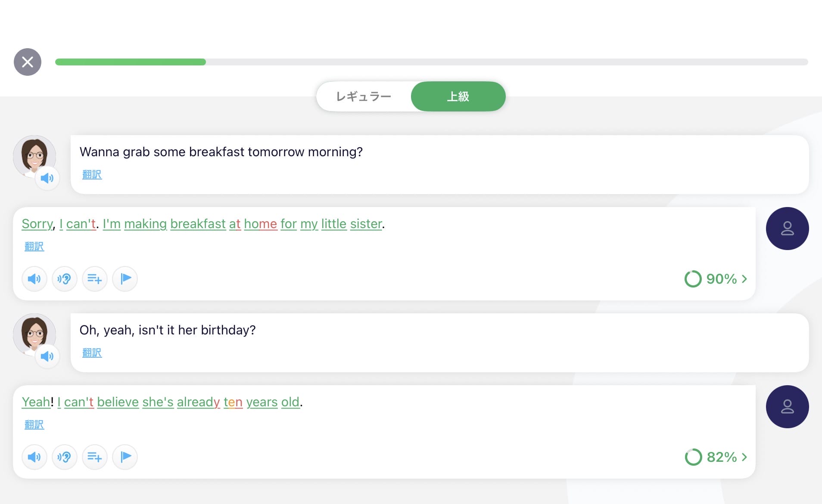
Task: Expand the 90% score details
Action: coord(716,279)
